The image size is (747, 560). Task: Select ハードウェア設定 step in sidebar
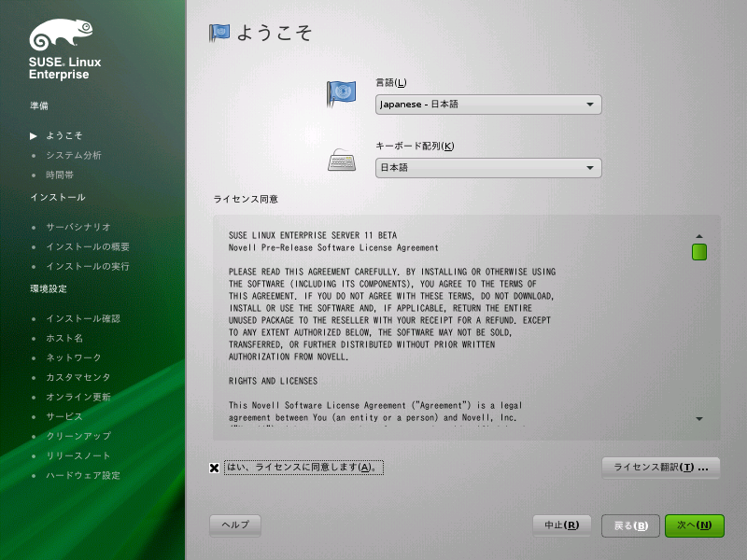(x=83, y=475)
